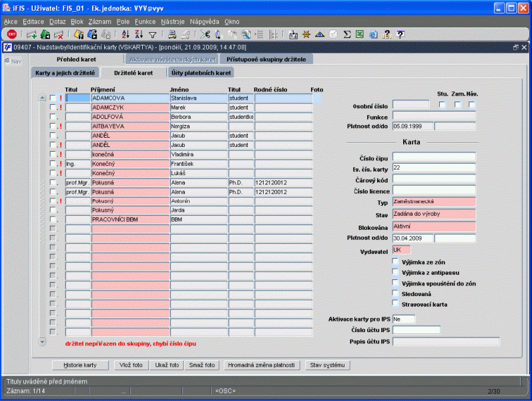Click the filter funnel icon
Screen dimensions: 532x401
[153, 35]
